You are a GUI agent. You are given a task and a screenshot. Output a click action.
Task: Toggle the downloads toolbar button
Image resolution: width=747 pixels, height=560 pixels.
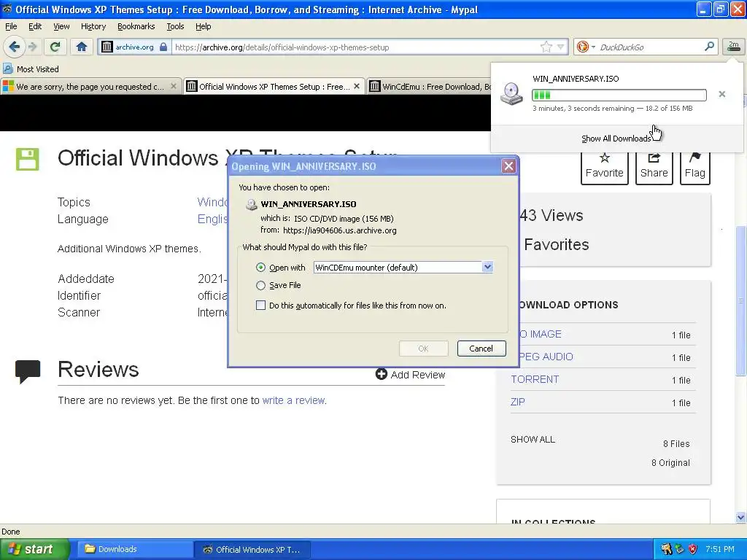[x=733, y=46]
